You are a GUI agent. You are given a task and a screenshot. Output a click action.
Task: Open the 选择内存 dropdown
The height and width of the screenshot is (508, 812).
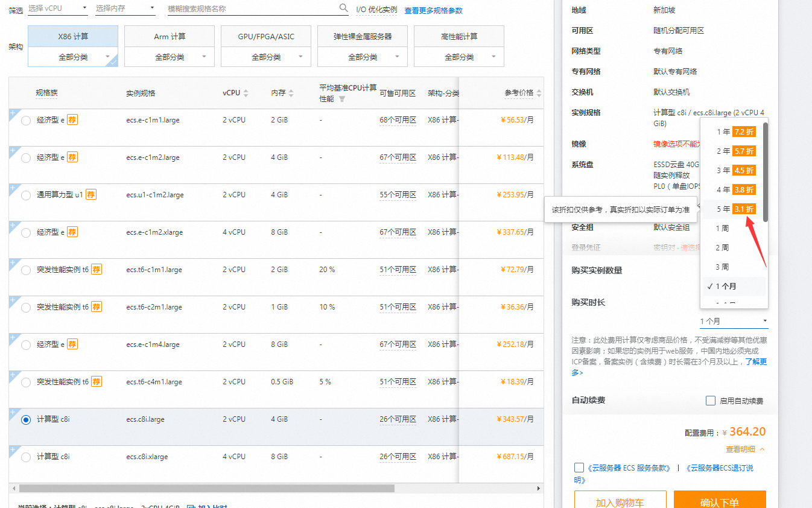click(x=125, y=8)
